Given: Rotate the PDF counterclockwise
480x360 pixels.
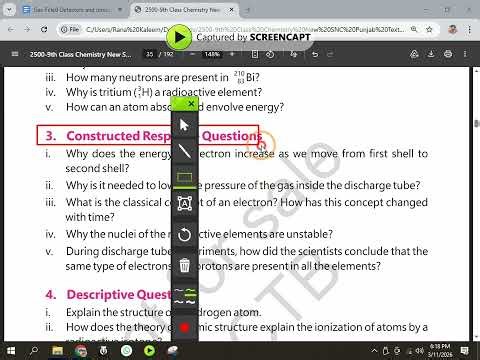Looking at the screenshot, I should (270, 54).
